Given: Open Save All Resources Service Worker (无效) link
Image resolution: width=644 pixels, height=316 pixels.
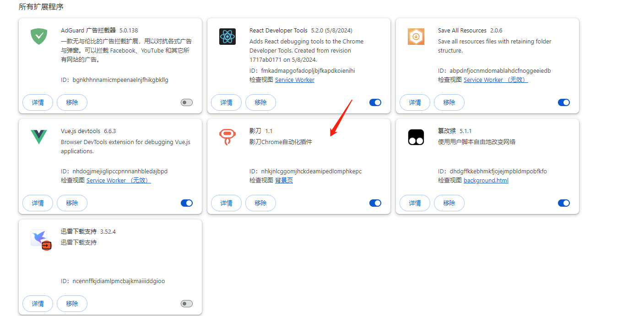Looking at the screenshot, I should click(x=496, y=80).
